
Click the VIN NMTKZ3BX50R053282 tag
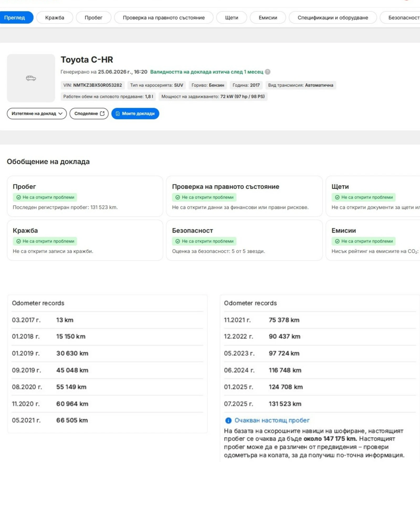(93, 85)
